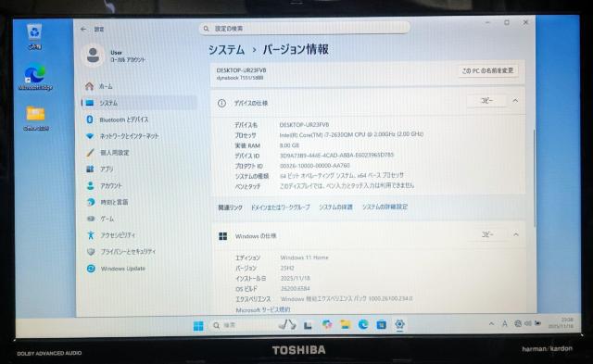This screenshot has width=593, height=364.
Task: Open Microsoft Edge from the taskbar
Action: click(363, 324)
